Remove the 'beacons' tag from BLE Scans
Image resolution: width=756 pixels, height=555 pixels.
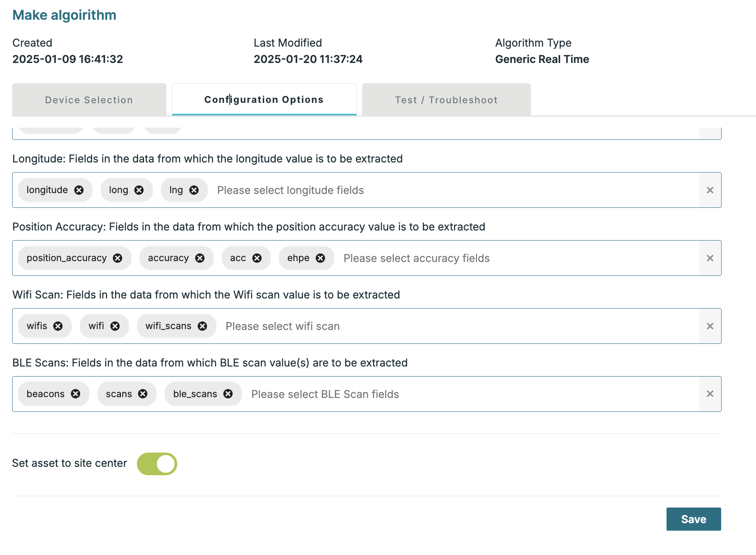pos(76,394)
